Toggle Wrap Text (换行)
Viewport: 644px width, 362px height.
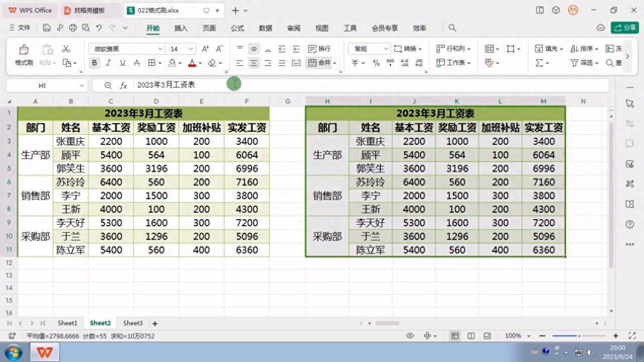tap(319, 49)
